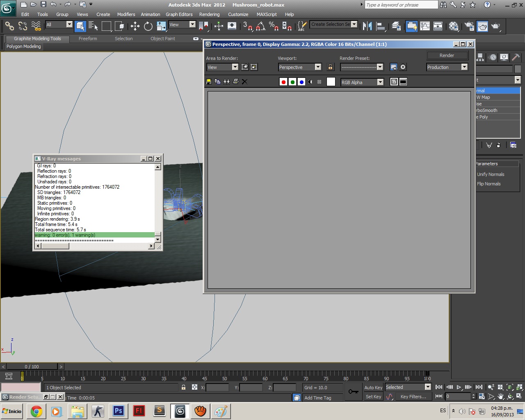Click the Render button

point(447,55)
